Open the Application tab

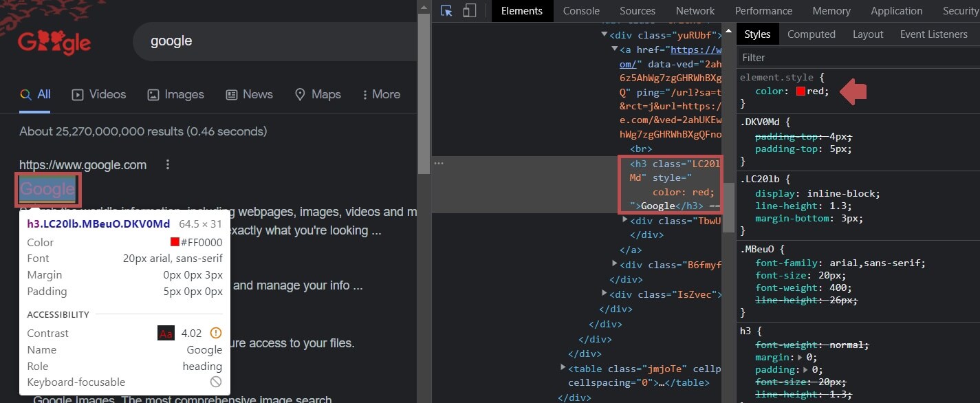(897, 10)
